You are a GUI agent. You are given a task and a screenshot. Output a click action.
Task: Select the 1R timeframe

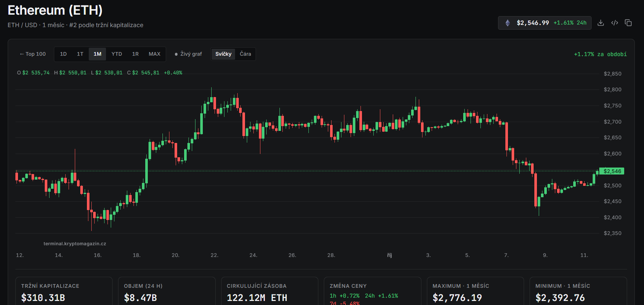(135, 54)
